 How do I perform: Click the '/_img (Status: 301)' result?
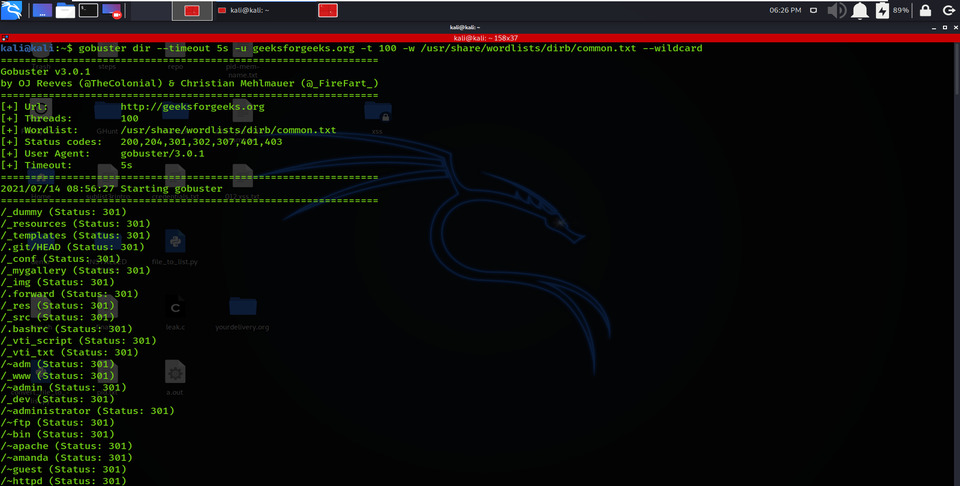pos(58,282)
